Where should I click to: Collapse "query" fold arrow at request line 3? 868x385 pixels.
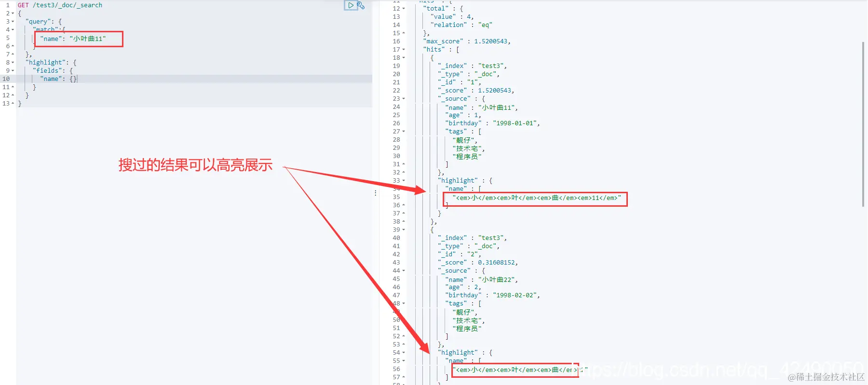tap(13, 22)
